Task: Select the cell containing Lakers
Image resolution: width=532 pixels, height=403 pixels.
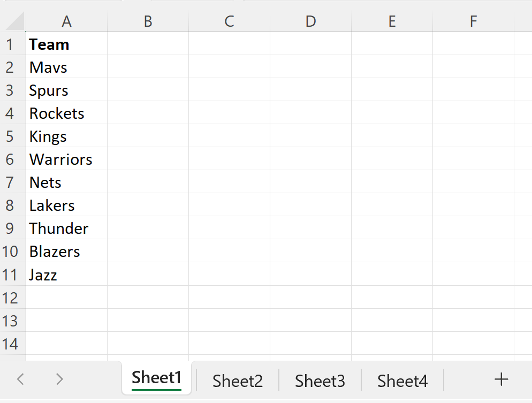Action: 66,206
